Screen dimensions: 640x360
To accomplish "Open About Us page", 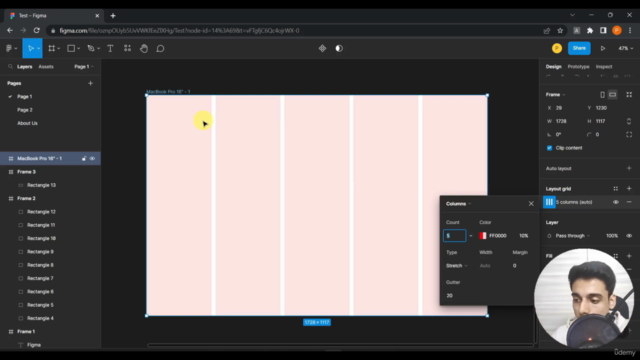I will [x=27, y=123].
